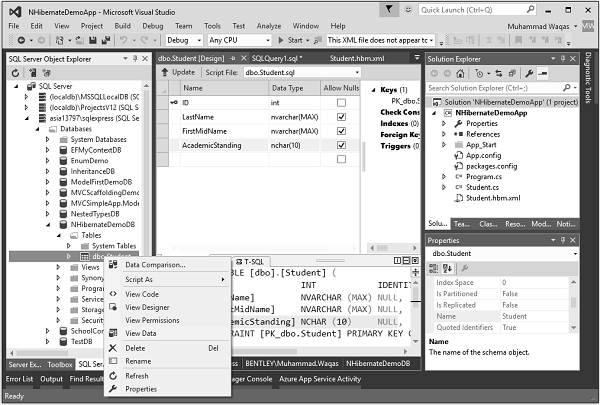
Task: Click the Delete X icon in context menu
Action: [113, 348]
